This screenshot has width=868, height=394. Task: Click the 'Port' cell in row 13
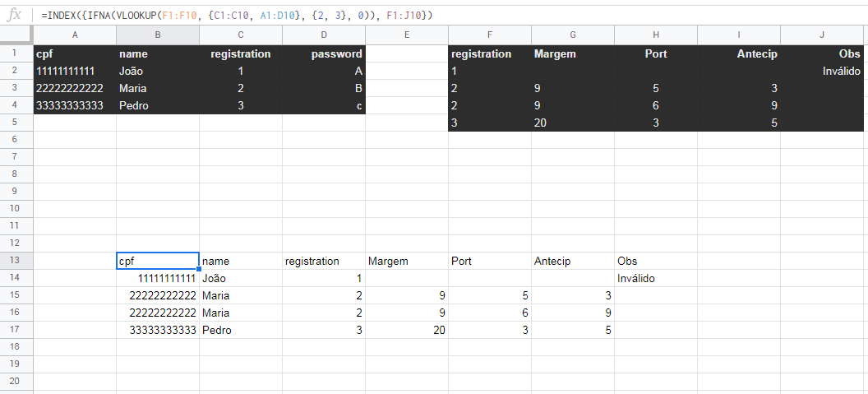(x=490, y=261)
